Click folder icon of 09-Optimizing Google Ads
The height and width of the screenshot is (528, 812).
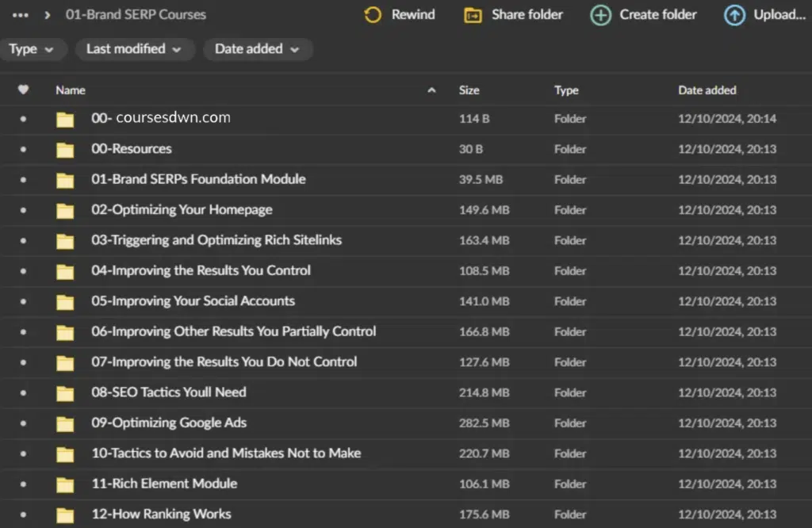pos(65,423)
